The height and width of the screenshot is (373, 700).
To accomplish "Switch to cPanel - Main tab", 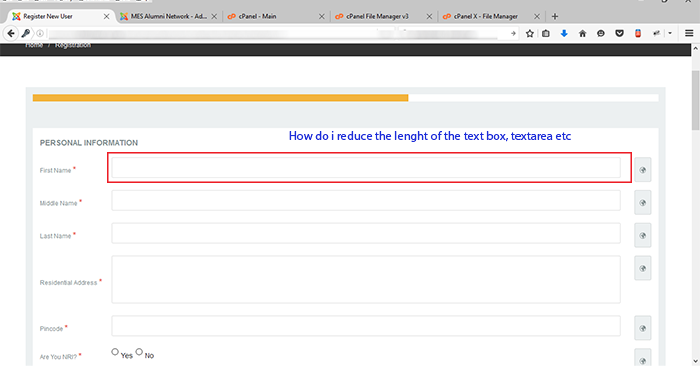I will pos(276,17).
